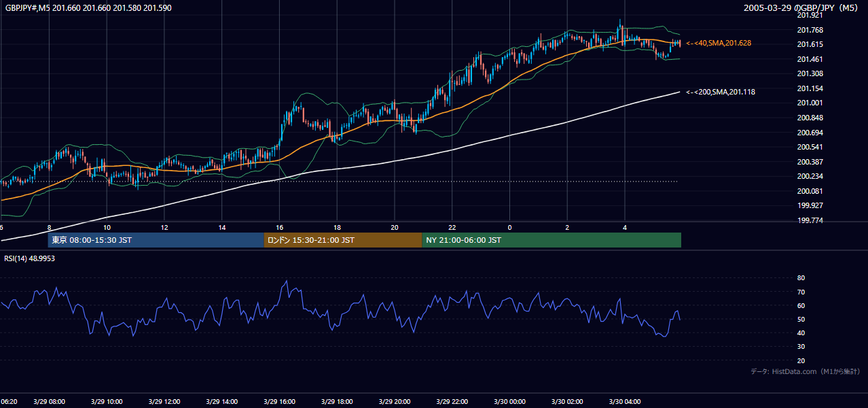
Task: Click hour tick 10 under the price chart
Action: [x=107, y=227]
